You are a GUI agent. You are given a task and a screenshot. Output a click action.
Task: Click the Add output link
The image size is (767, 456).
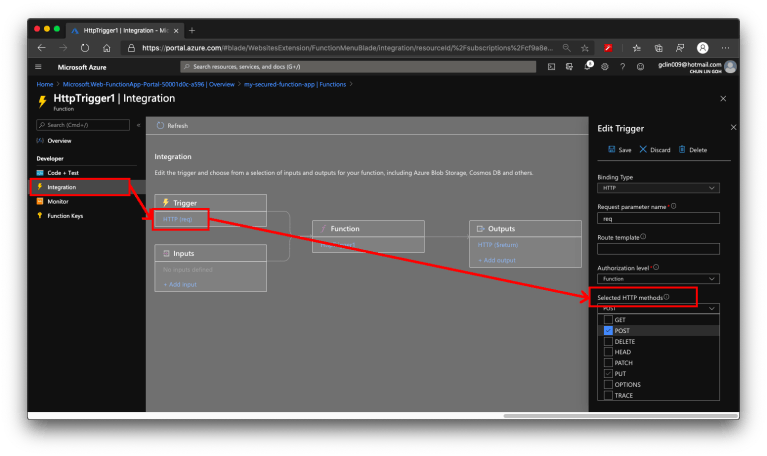pos(496,260)
